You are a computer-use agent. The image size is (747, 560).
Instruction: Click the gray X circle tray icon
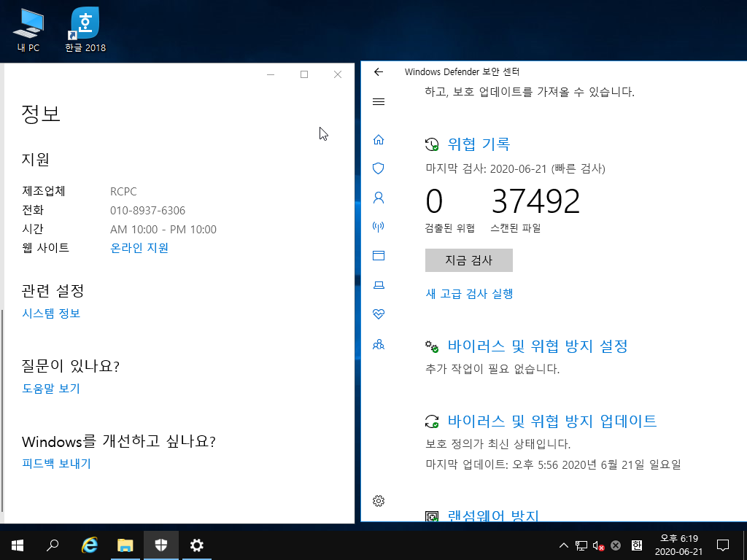(x=616, y=545)
